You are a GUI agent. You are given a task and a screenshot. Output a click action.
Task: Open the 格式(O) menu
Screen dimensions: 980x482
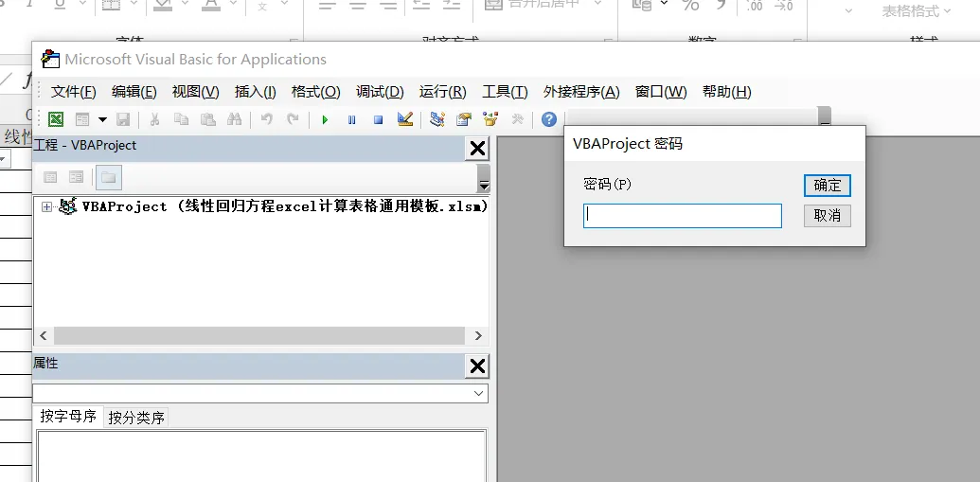[x=315, y=92]
